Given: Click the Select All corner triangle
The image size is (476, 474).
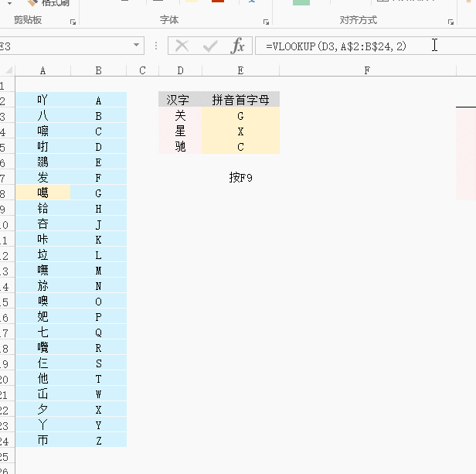Looking at the screenshot, I should tap(9, 70).
